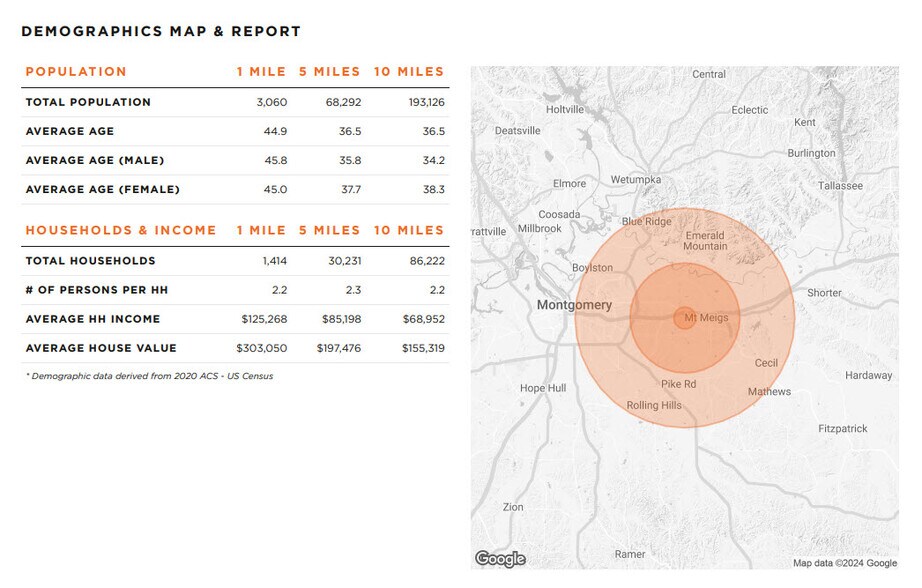Click the 2020 ACS census footnote text
922x588 pixels.
(x=149, y=376)
